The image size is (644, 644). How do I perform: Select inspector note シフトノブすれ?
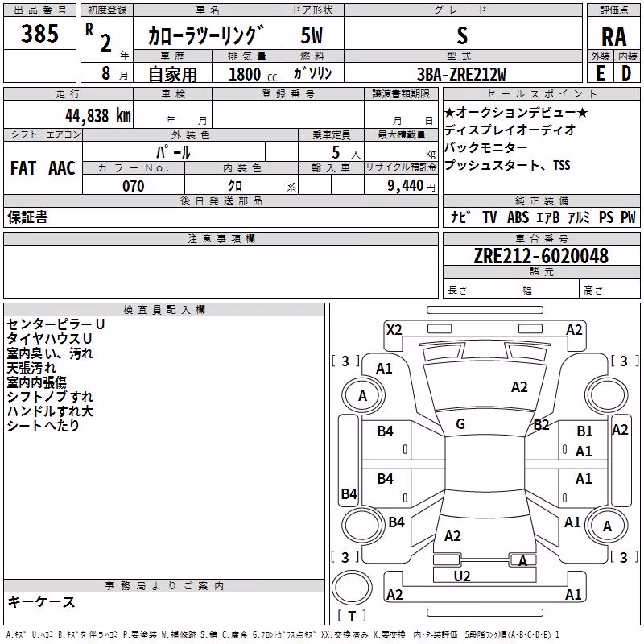[50, 396]
